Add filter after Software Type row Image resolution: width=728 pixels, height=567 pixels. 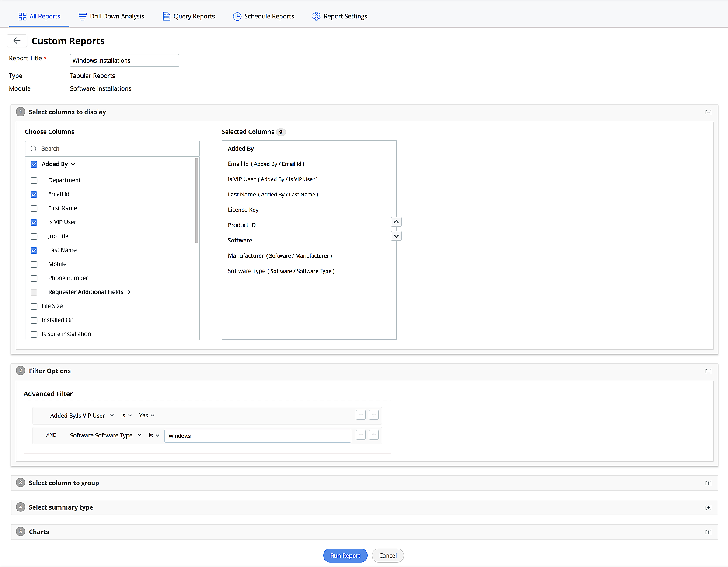(374, 435)
